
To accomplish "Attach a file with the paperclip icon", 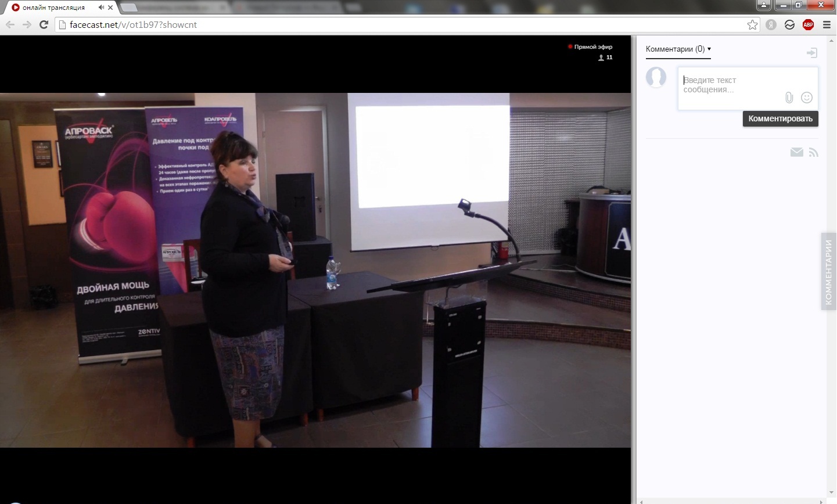I will (789, 98).
